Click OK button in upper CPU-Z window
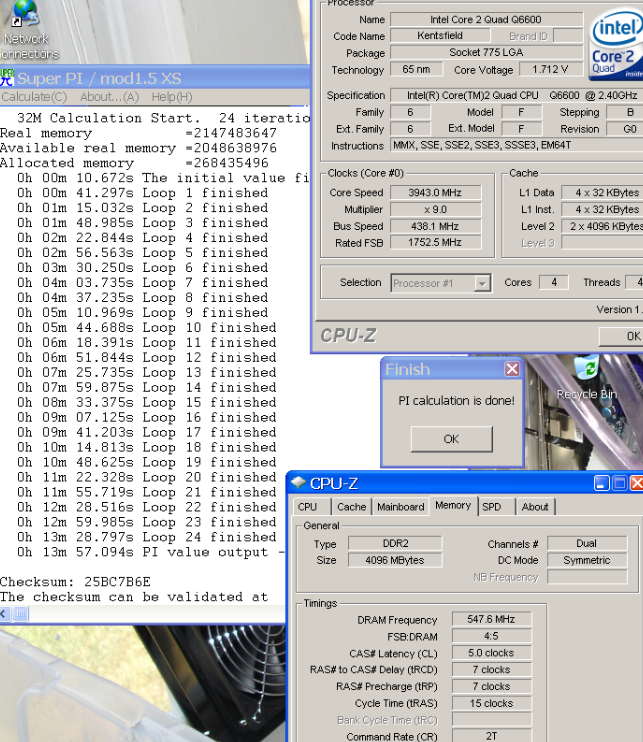This screenshot has width=643, height=742. [x=622, y=336]
